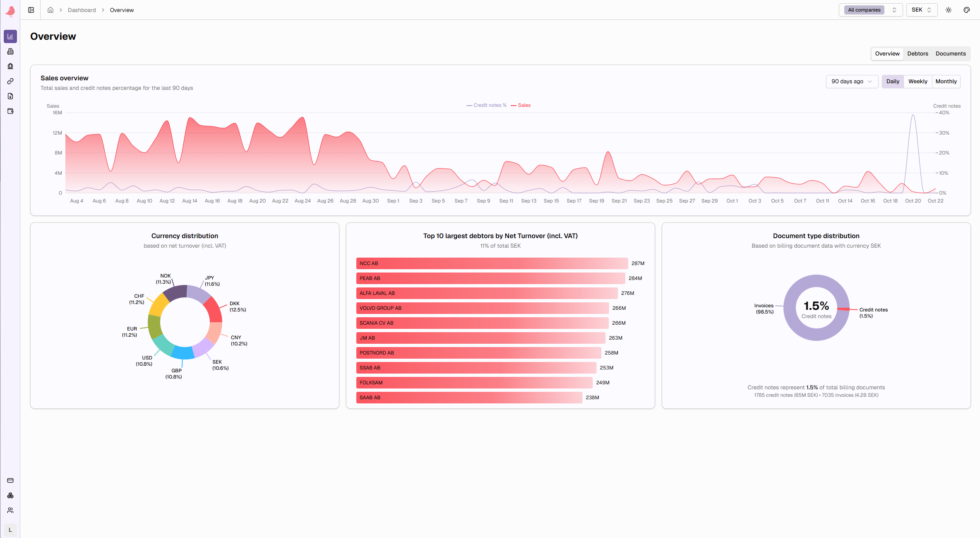Click the Dashboard breadcrumb link
This screenshot has width=980, height=538.
tap(82, 10)
